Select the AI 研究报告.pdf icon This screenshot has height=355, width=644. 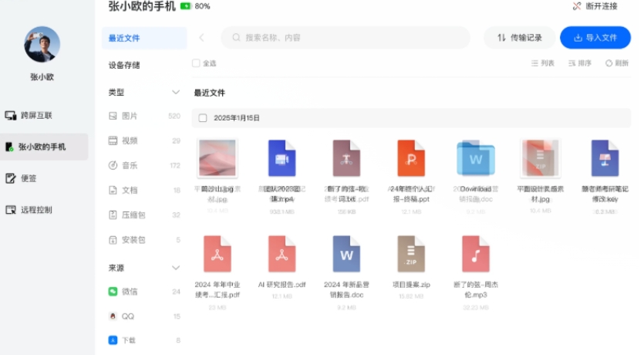point(282,254)
